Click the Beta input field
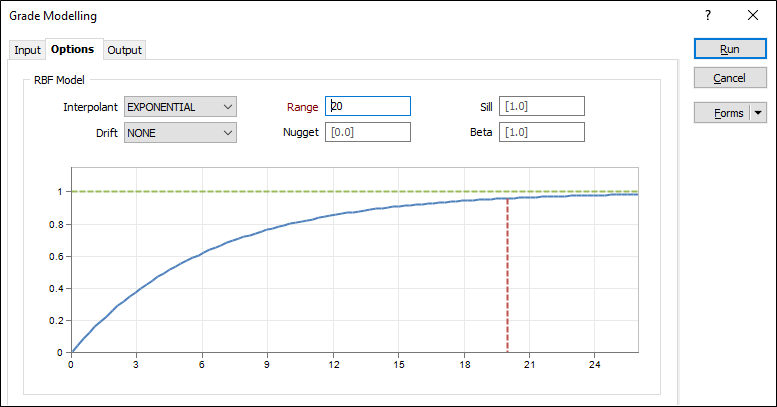 click(542, 132)
